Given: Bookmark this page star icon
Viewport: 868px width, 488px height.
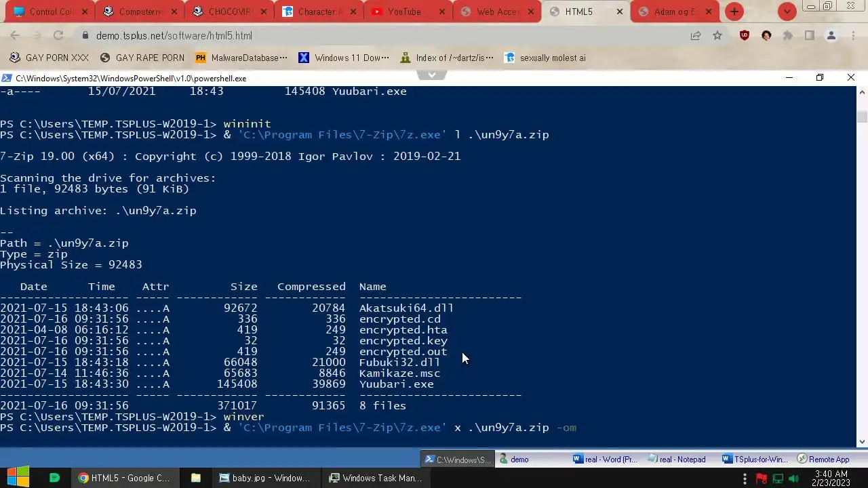Looking at the screenshot, I should click(x=717, y=36).
